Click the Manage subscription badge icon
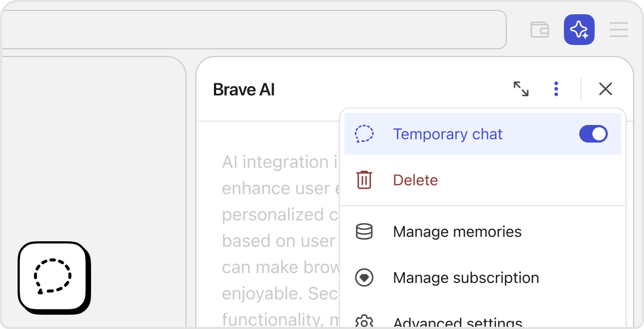This screenshot has width=644, height=329. 364,278
